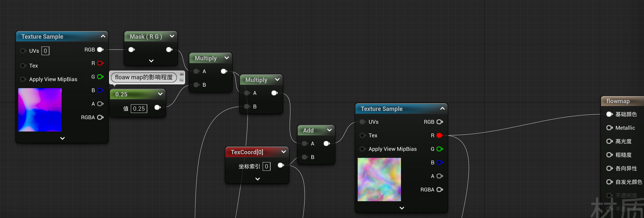Click output pin of 0.25 constant node
Viewport: 644px width, 218px height.
click(157, 107)
